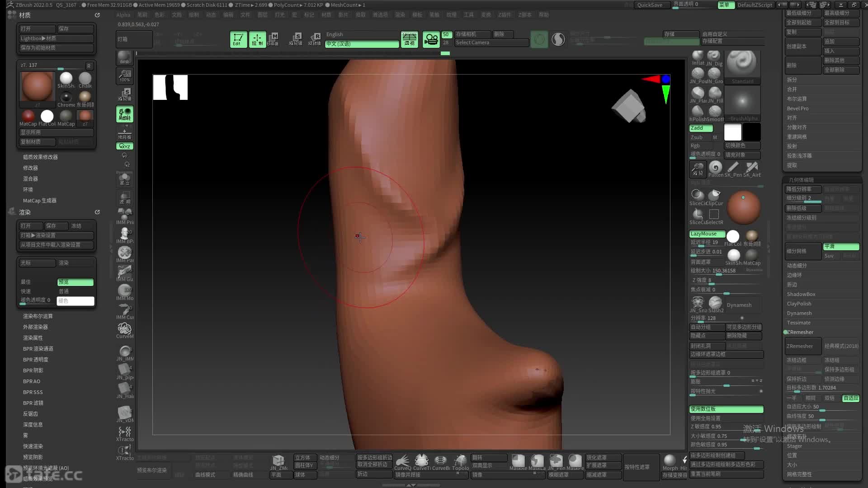Pick the Chalk material ball

(85, 80)
